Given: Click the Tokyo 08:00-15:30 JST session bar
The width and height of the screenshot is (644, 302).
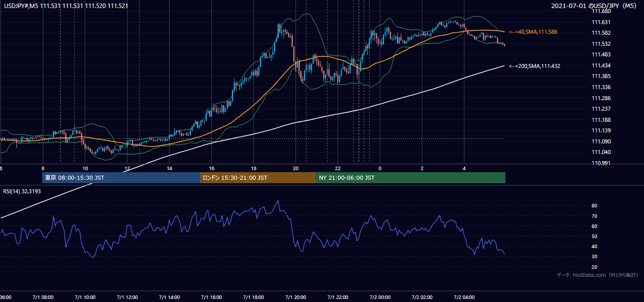Looking at the screenshot, I should pos(121,178).
